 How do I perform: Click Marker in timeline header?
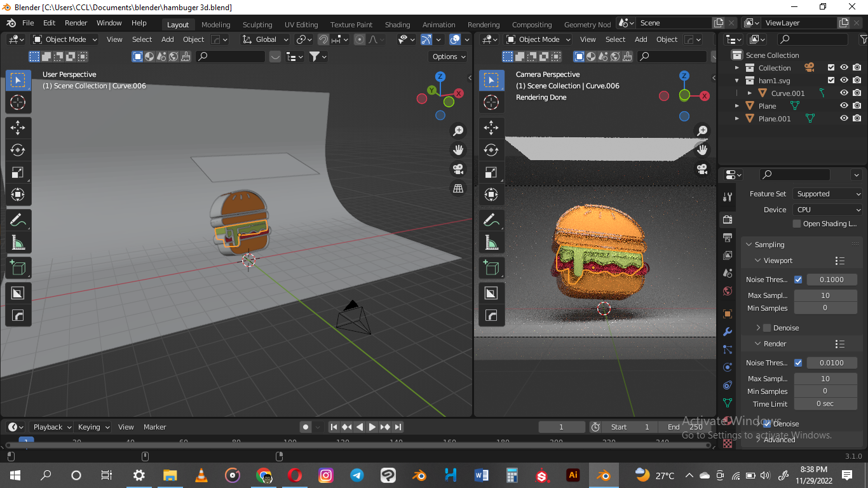click(x=154, y=427)
